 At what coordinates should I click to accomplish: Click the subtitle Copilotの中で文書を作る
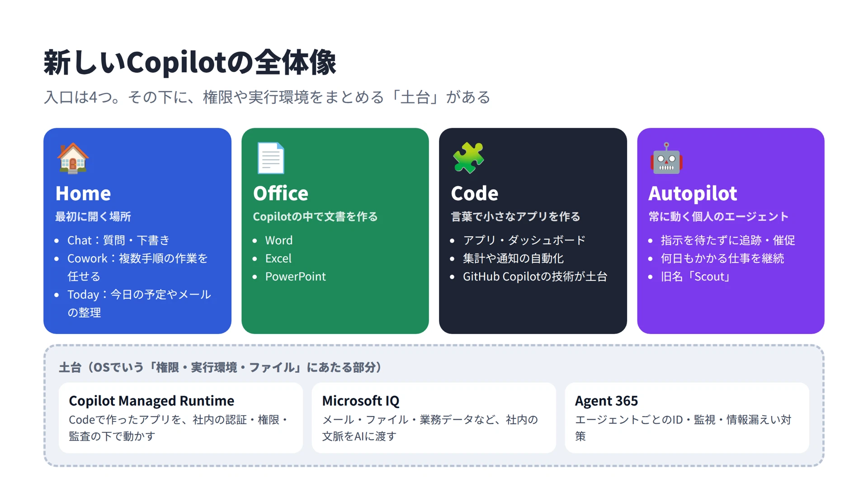(x=315, y=217)
